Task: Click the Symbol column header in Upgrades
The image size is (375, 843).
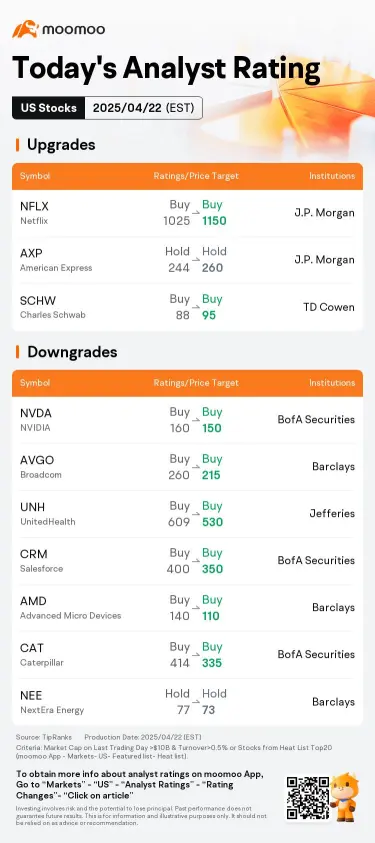Action: (35, 176)
